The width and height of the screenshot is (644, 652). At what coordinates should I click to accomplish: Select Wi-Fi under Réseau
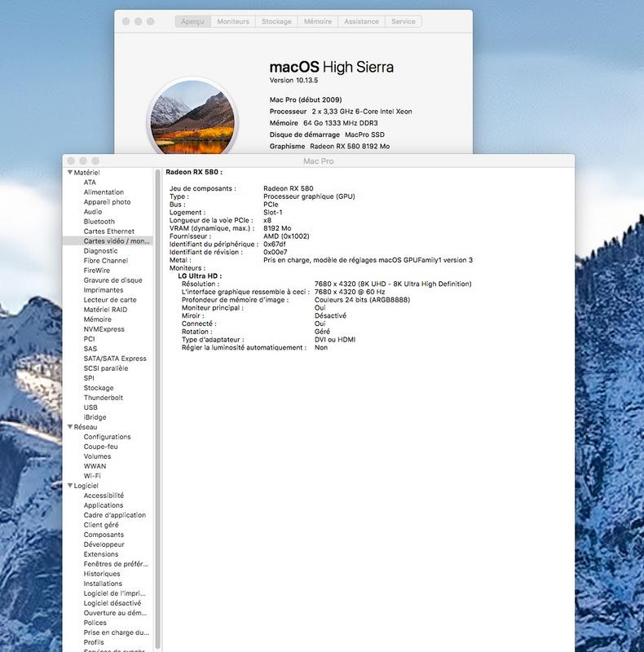92,476
